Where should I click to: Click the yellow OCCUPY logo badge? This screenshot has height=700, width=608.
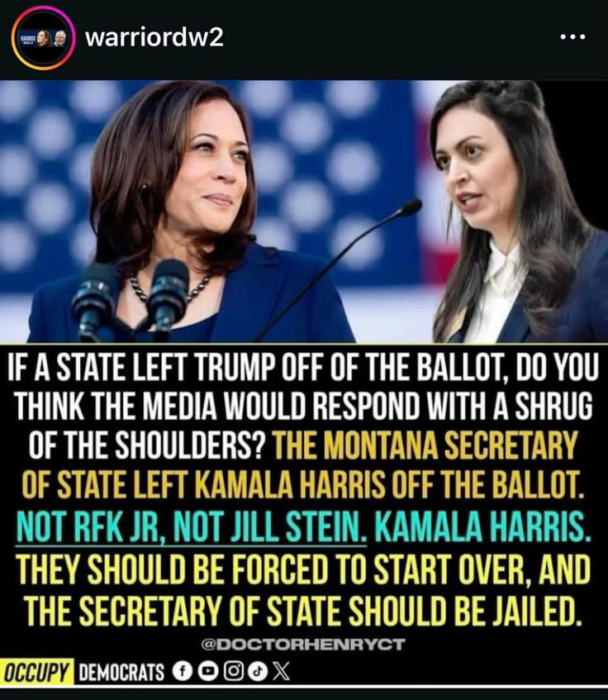click(37, 672)
